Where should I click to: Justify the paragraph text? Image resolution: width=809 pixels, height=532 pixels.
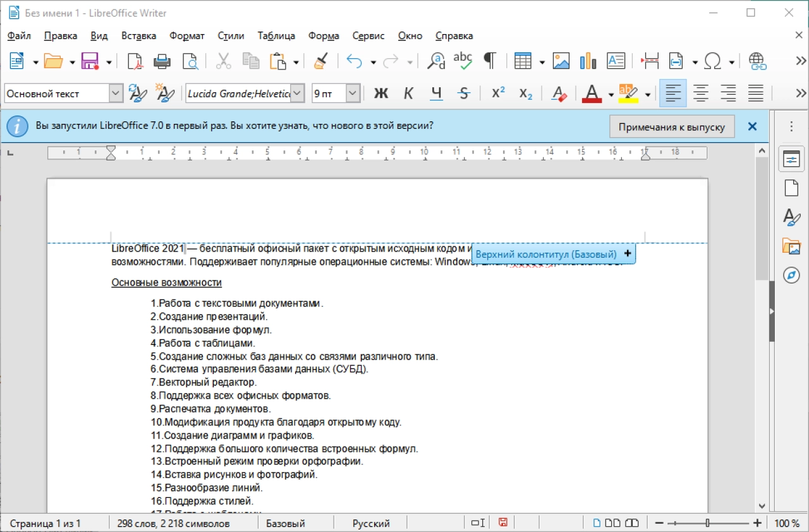click(x=756, y=94)
